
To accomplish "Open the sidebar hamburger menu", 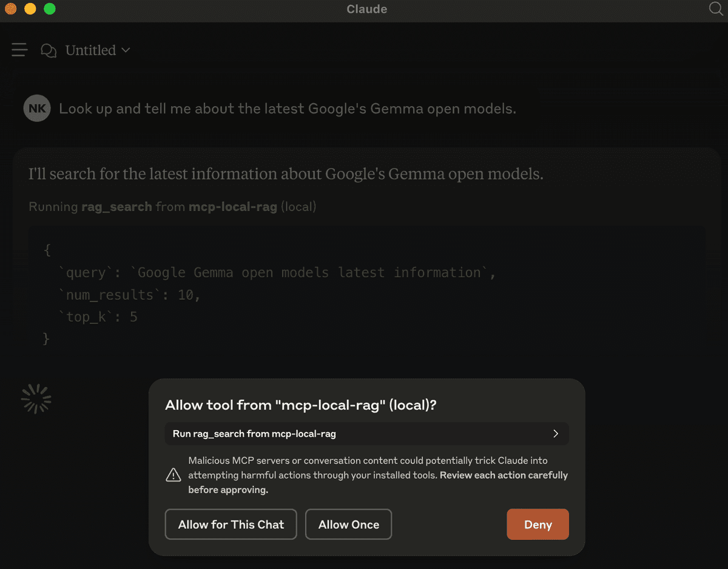I will click(19, 50).
